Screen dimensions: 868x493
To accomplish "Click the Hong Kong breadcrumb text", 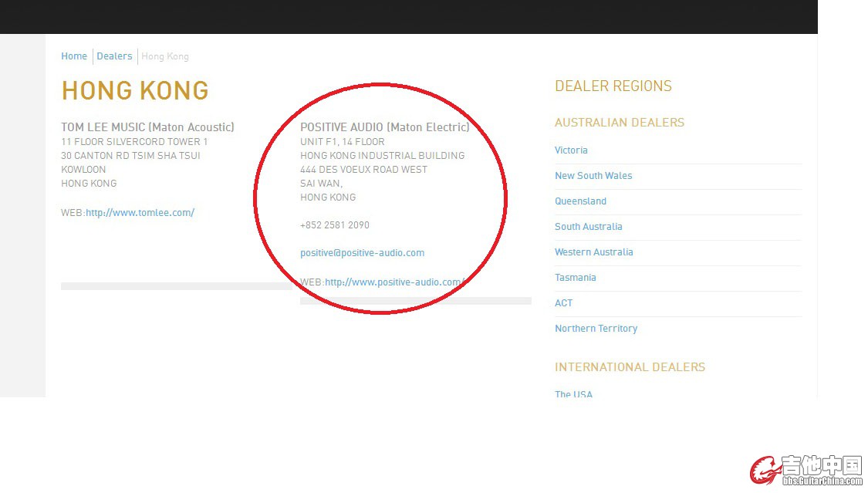I will pos(165,56).
